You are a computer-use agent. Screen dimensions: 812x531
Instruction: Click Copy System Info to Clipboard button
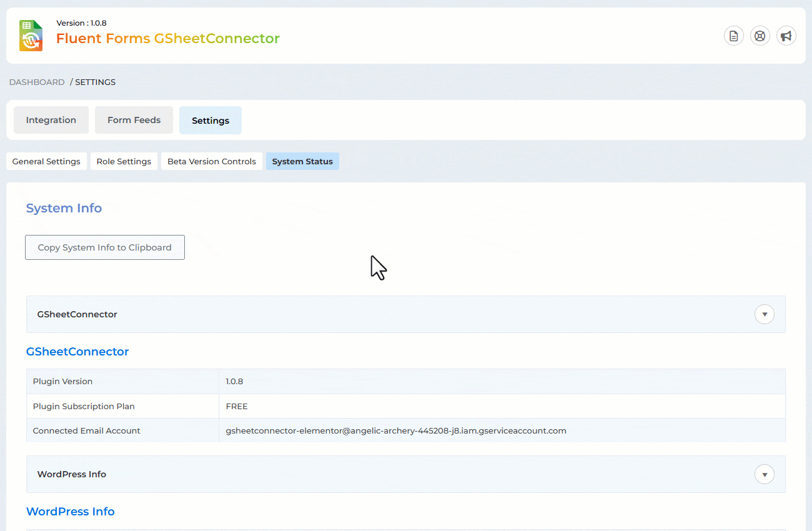(105, 247)
